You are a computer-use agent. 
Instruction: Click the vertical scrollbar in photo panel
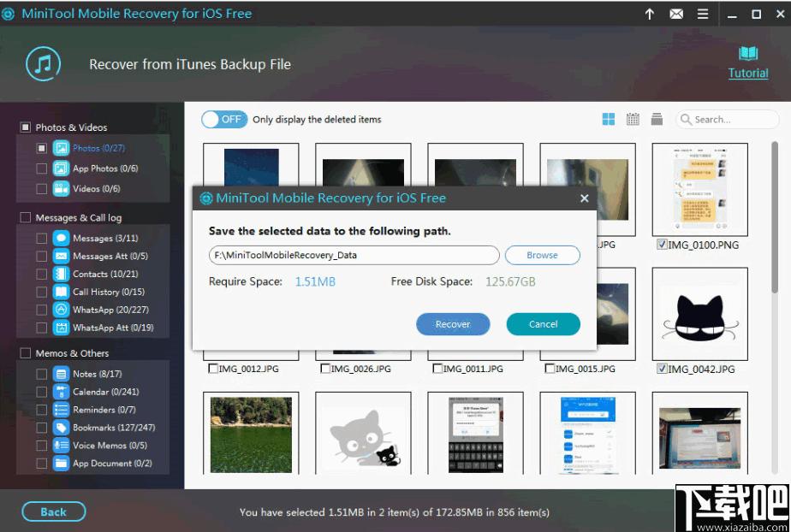pos(775,216)
